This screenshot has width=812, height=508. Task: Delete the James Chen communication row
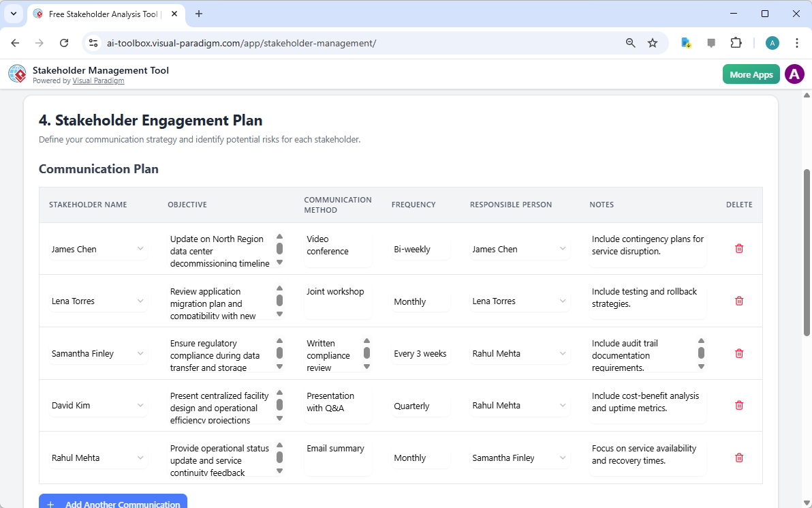click(x=738, y=248)
